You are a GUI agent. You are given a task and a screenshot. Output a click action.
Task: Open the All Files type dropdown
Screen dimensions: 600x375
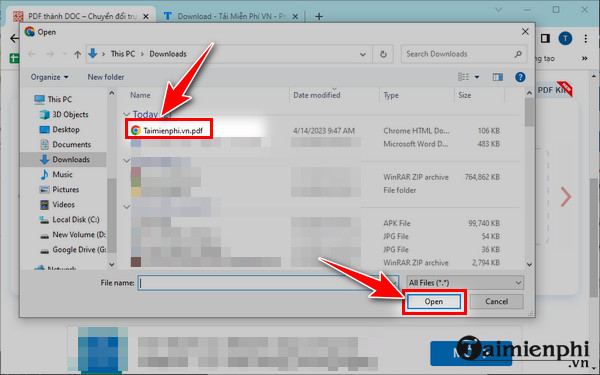[x=465, y=283]
